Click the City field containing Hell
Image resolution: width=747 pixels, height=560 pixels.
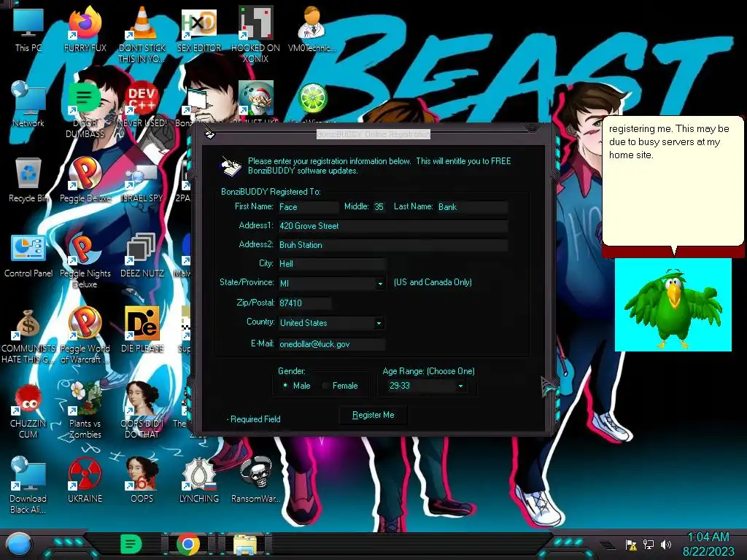click(x=332, y=264)
